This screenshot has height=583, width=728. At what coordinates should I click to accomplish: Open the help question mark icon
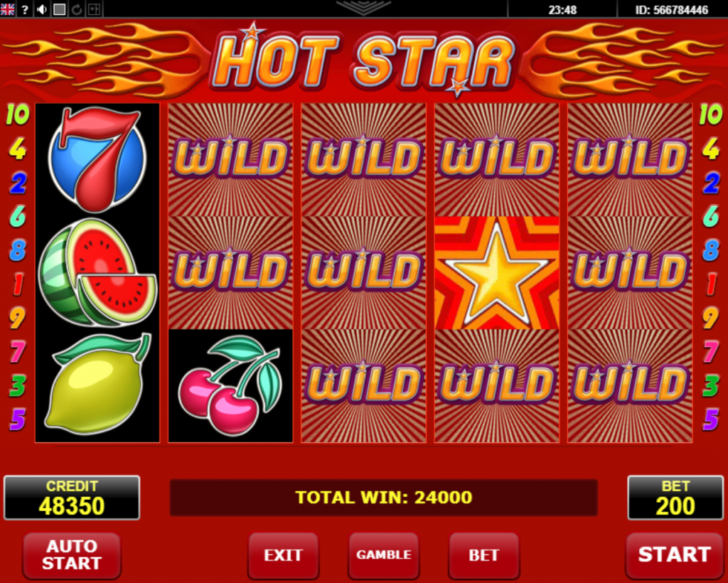pyautogui.click(x=25, y=9)
